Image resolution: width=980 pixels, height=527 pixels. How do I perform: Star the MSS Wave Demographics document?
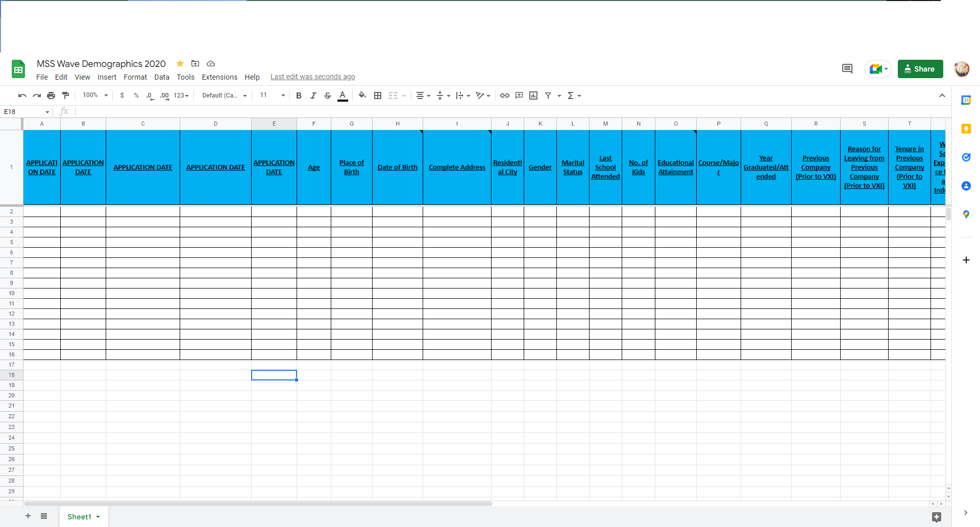pos(180,63)
